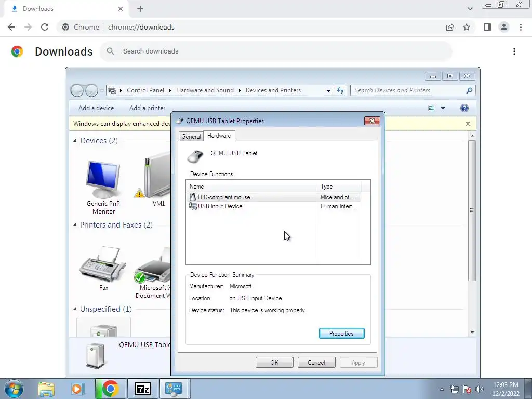The width and height of the screenshot is (532, 399).
Task: Close the QEMU USB Tablet Properties dialog
Action: click(372, 121)
